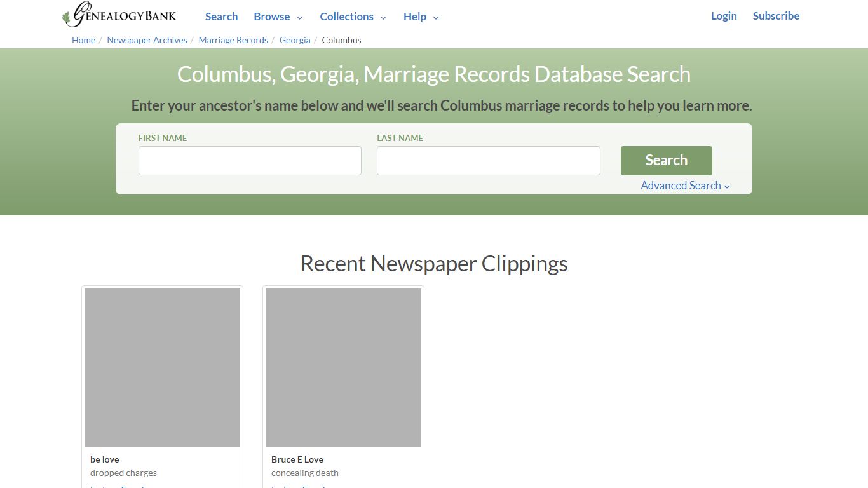Image resolution: width=868 pixels, height=488 pixels.
Task: Open the Login link
Action: tap(724, 16)
